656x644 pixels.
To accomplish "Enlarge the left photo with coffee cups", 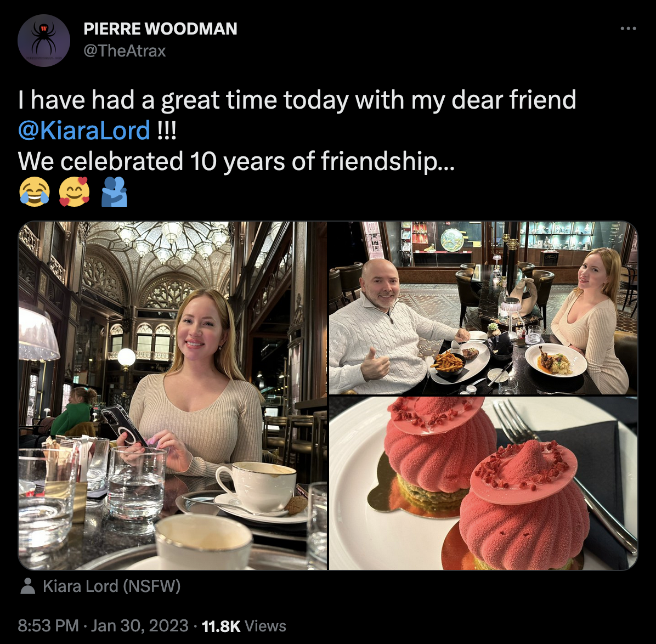I will 173,395.
